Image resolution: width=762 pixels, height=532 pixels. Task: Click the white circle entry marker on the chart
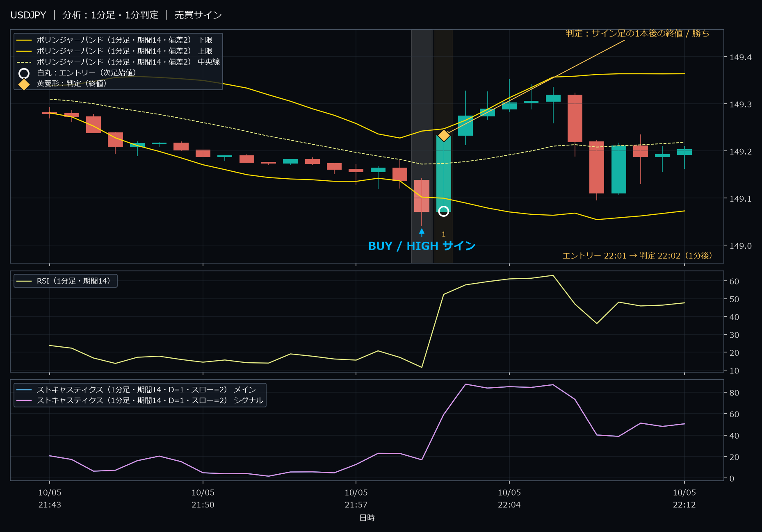[x=443, y=211]
